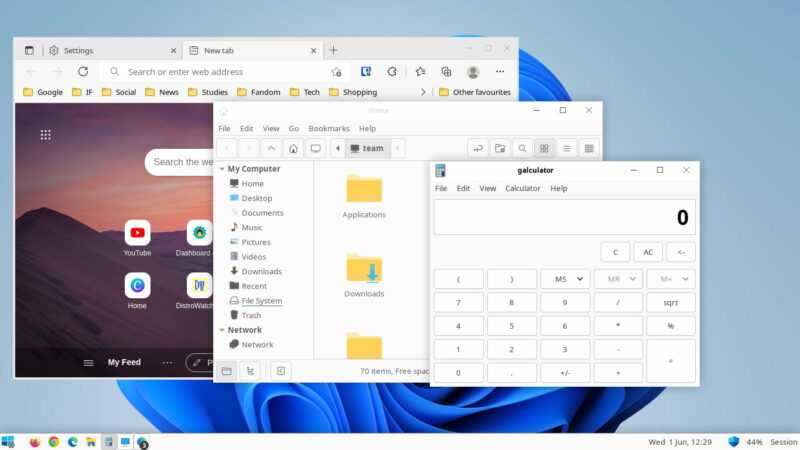The width and height of the screenshot is (800, 450).
Task: Switch to compact view in file manager
Action: 589,148
